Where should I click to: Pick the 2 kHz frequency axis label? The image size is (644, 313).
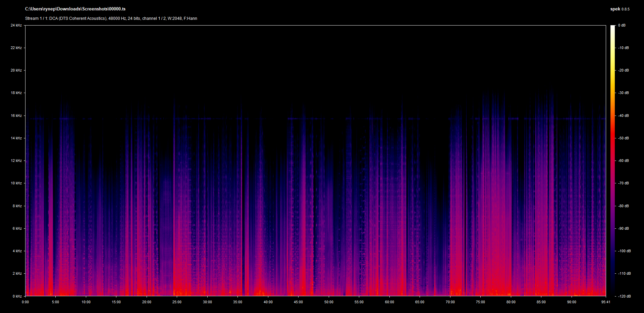click(17, 273)
